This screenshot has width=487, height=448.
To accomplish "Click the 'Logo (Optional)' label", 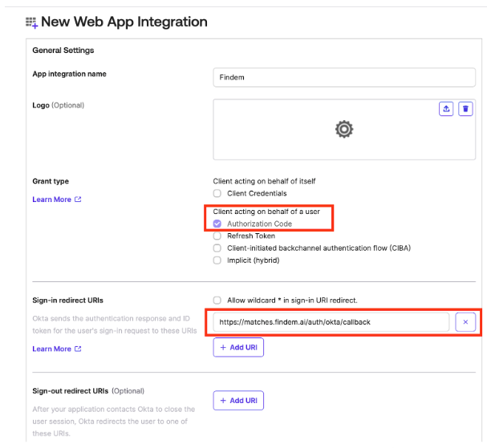I will point(58,106).
